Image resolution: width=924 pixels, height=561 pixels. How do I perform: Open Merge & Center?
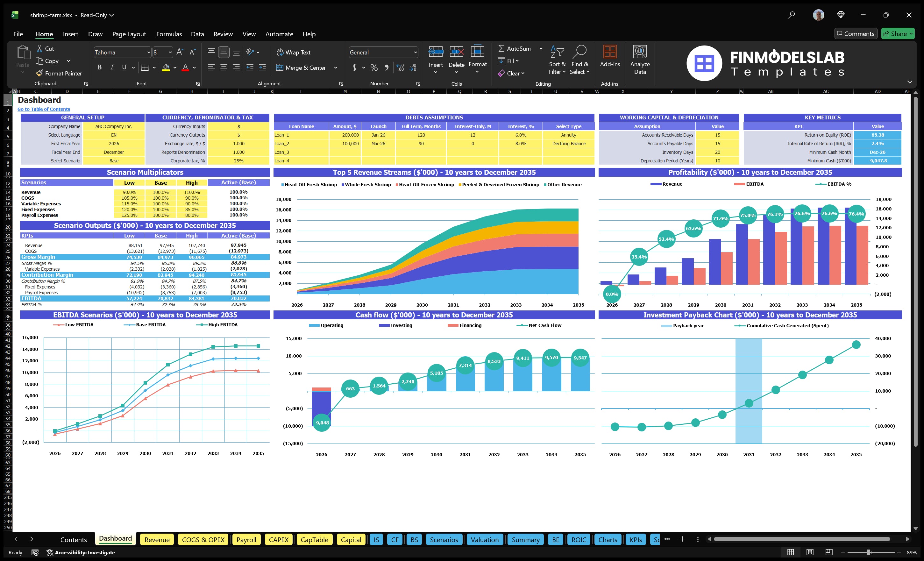click(301, 67)
